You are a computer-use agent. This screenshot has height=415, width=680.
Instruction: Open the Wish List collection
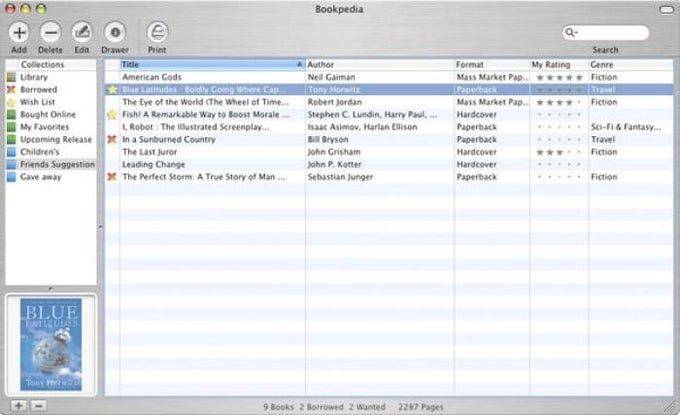(x=51, y=102)
